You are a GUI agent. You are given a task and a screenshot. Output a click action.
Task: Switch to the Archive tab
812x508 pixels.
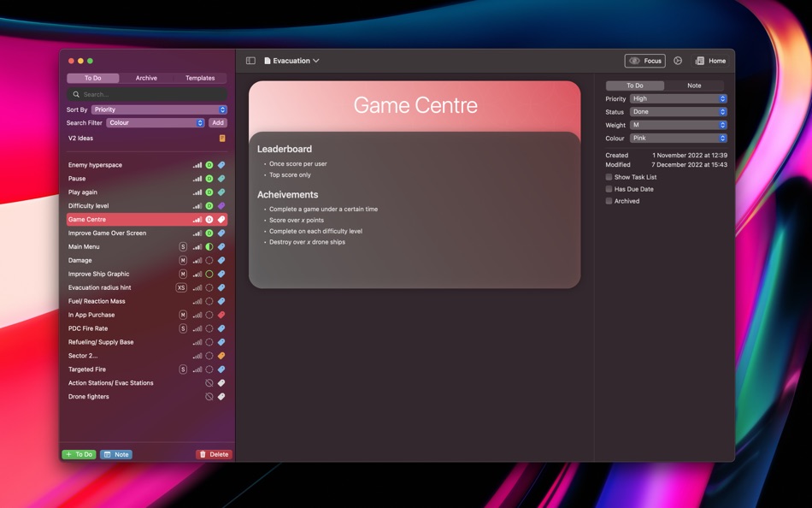click(x=146, y=78)
